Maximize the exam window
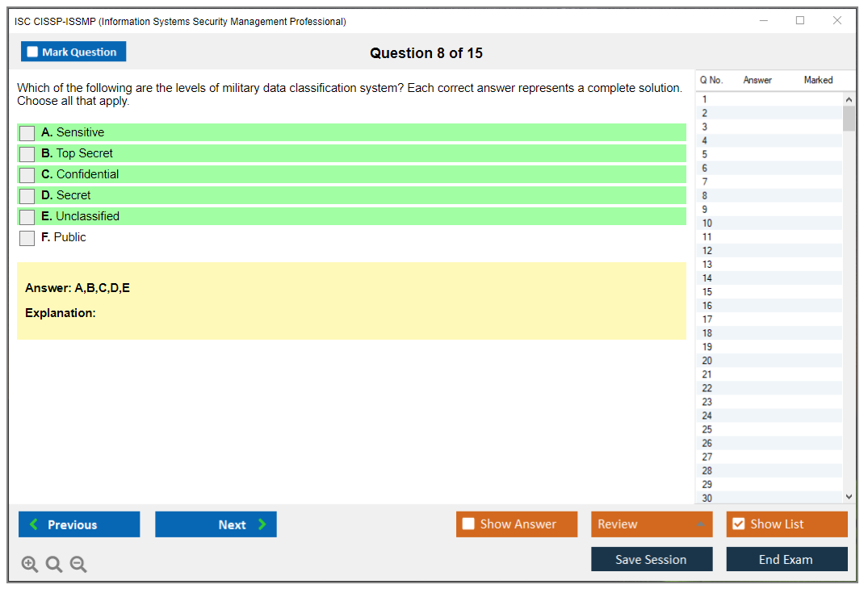Screen dimensions: 868x593 (x=800, y=21)
